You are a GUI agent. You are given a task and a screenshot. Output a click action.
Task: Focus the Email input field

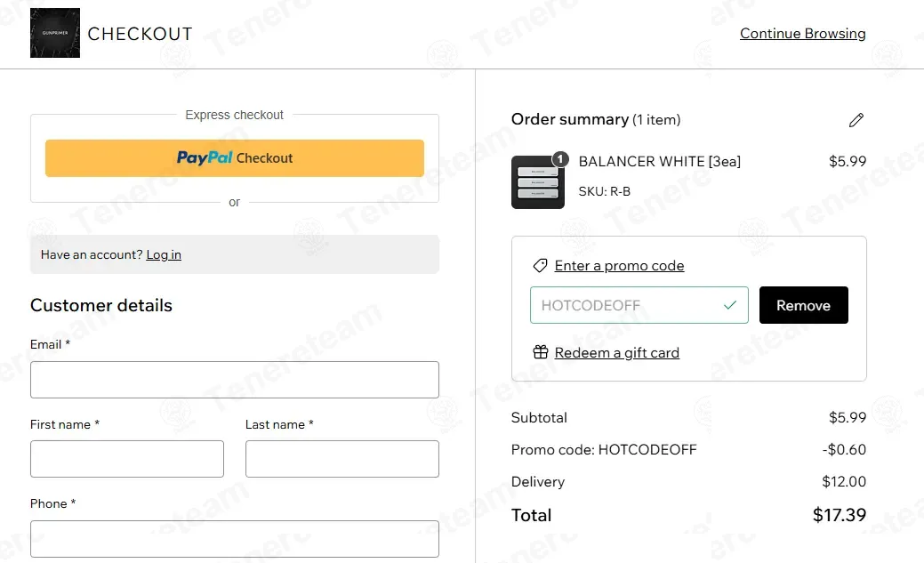(x=235, y=380)
